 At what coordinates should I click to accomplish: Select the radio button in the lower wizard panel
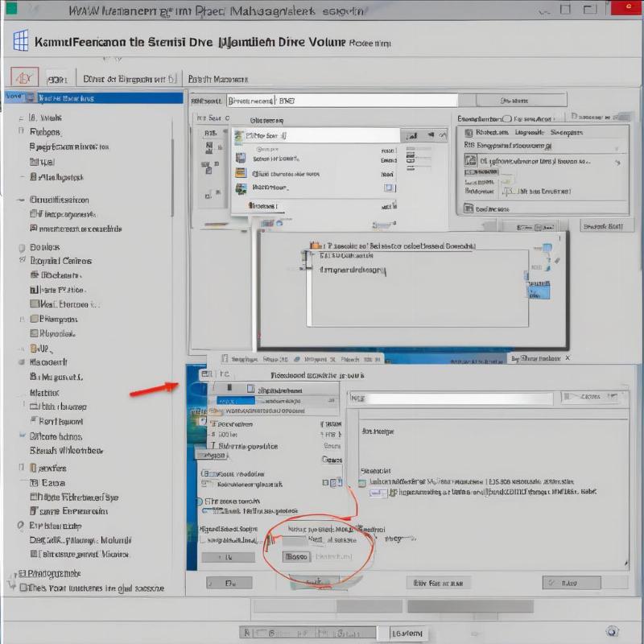click(200, 501)
